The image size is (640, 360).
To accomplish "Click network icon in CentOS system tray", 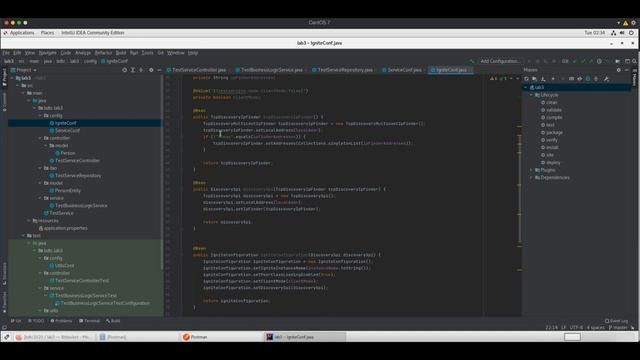I will point(613,33).
